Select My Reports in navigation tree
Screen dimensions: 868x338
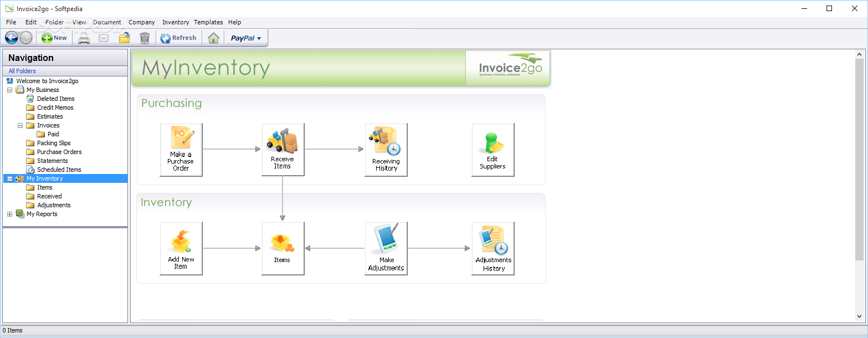[42, 214]
